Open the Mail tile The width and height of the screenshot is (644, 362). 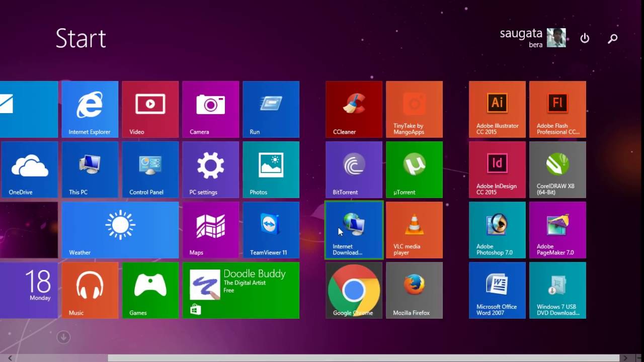(x=29, y=109)
